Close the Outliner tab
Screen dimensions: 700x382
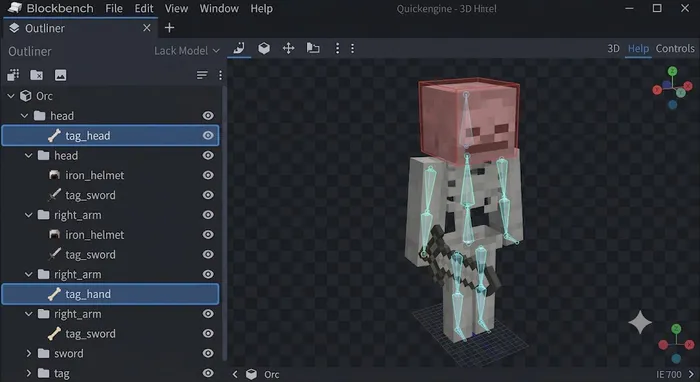(146, 28)
